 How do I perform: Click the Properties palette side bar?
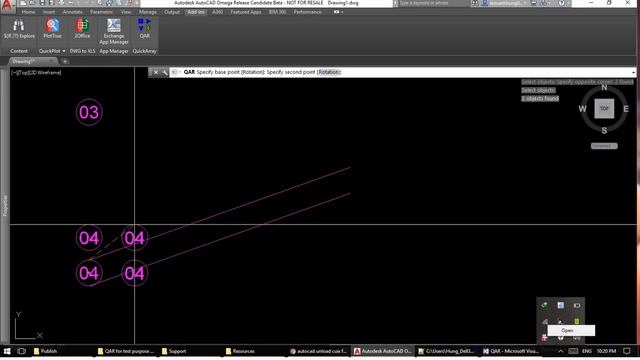[x=5, y=205]
